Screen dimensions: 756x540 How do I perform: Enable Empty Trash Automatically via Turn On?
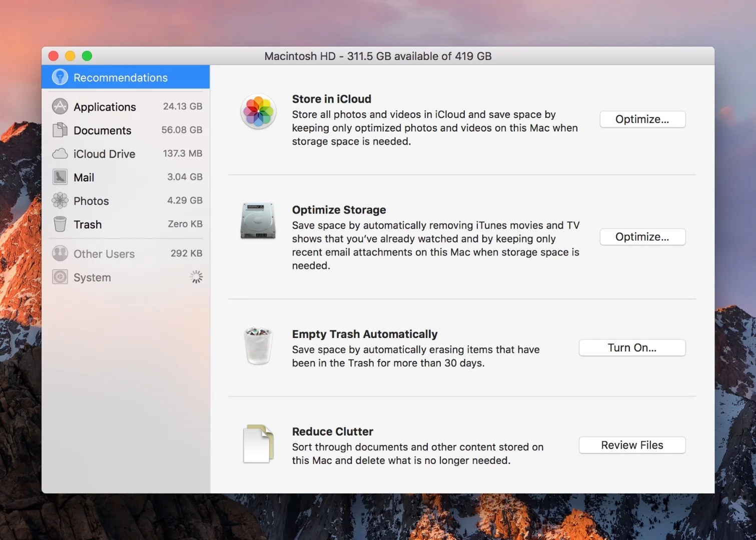pos(632,347)
